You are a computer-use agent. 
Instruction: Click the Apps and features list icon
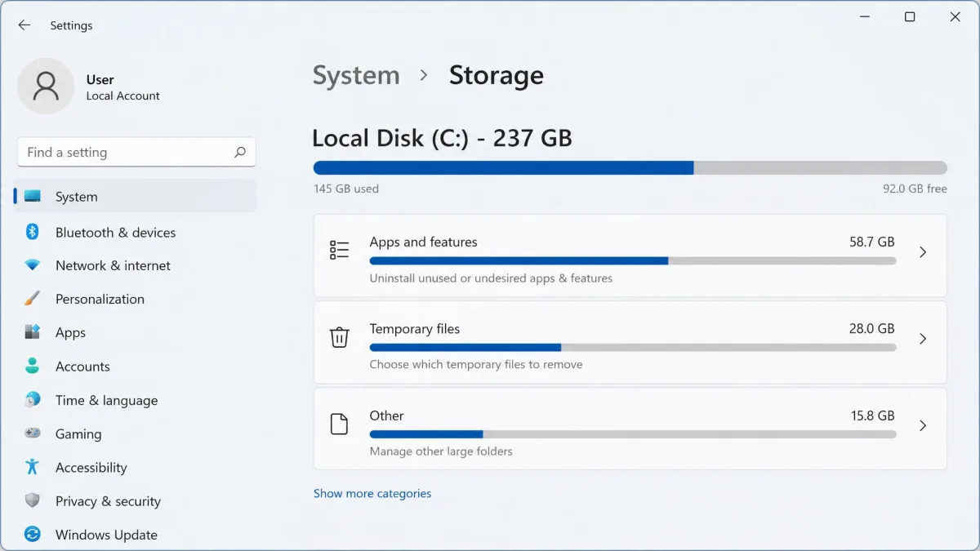[339, 251]
